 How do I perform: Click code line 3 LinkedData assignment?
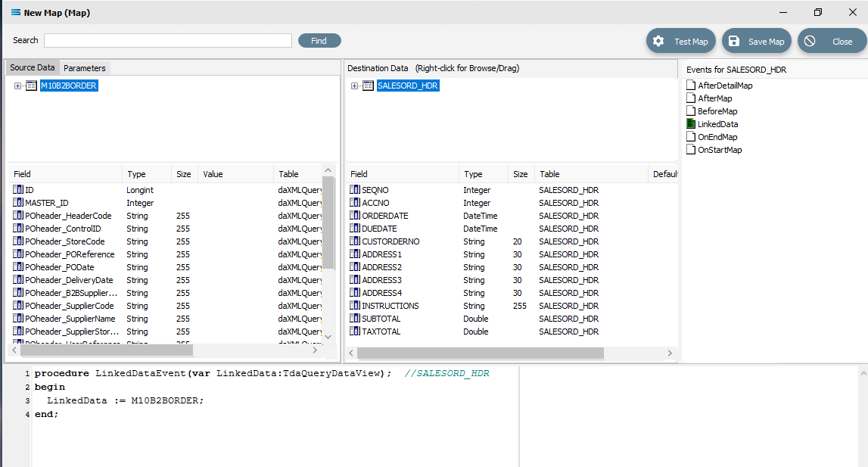[125, 400]
